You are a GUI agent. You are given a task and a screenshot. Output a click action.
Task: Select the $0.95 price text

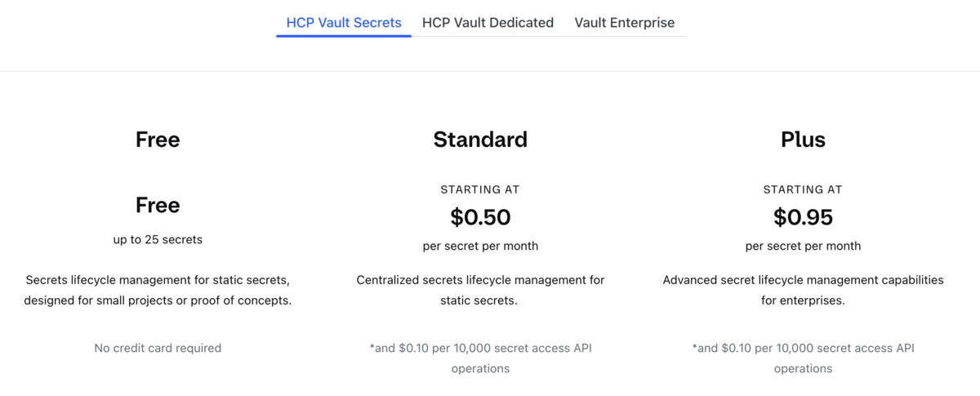[x=803, y=217]
